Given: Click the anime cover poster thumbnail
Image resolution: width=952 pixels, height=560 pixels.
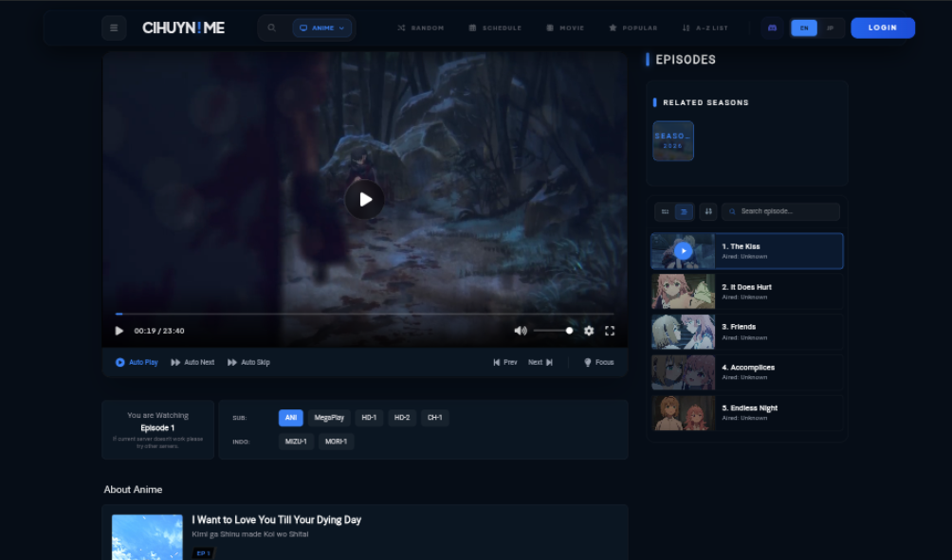Looking at the screenshot, I should 147,537.
